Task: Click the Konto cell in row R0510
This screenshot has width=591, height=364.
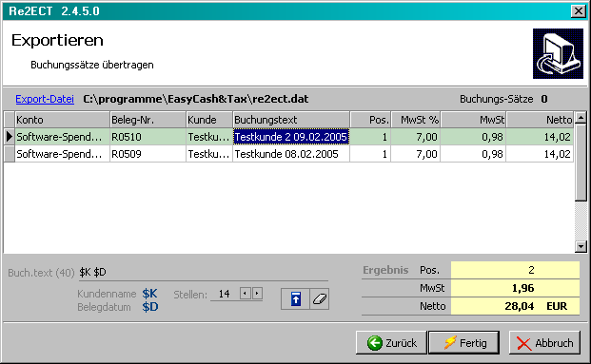Action: click(x=62, y=137)
